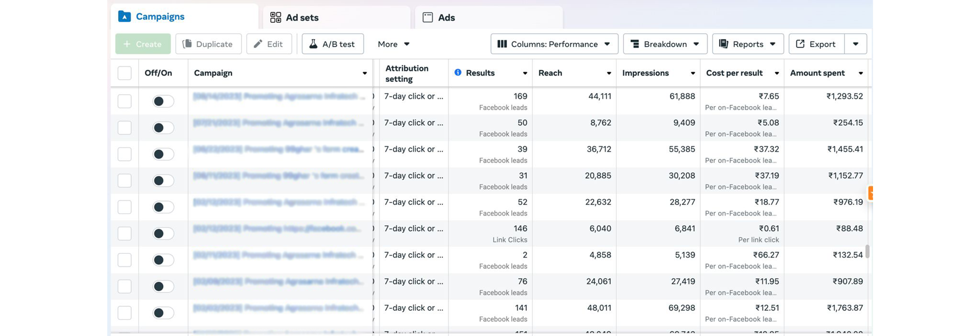Open the dropdown next to Export
Screen dimensions: 980x336
[x=856, y=44]
